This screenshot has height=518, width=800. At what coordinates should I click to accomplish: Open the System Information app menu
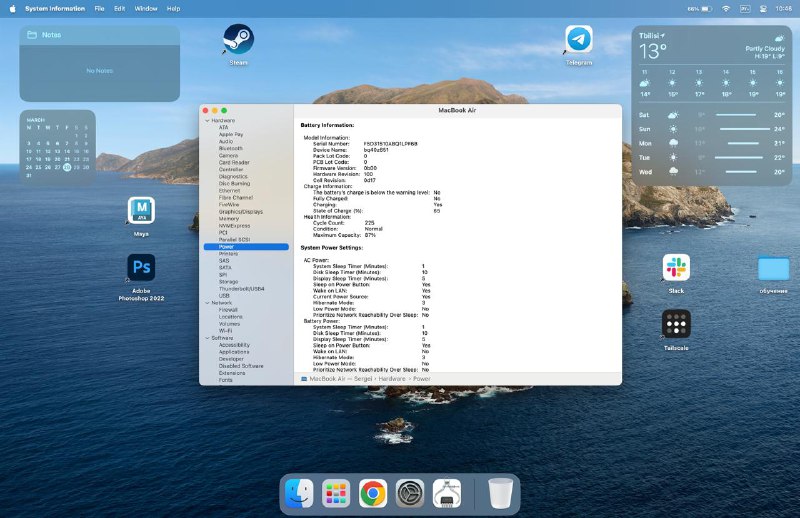click(x=55, y=9)
